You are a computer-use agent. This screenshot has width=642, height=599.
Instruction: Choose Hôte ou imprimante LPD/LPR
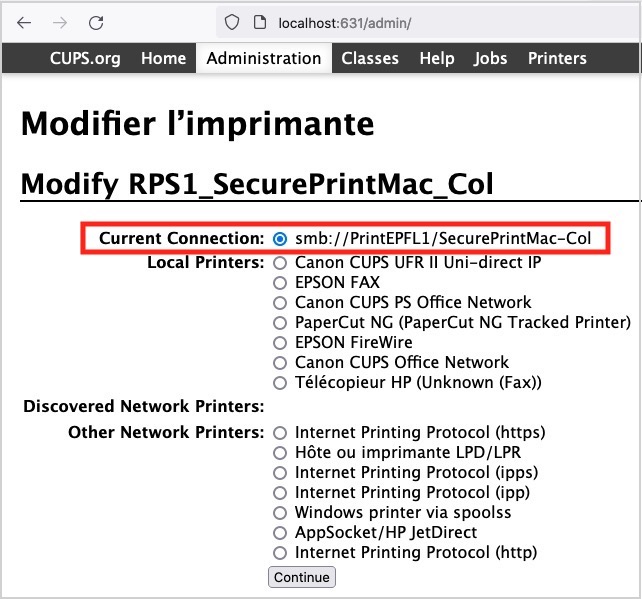[280, 453]
